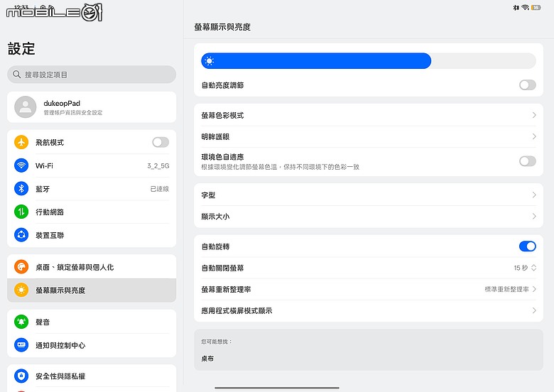Enable auto brightness adjustment switch

click(528, 85)
